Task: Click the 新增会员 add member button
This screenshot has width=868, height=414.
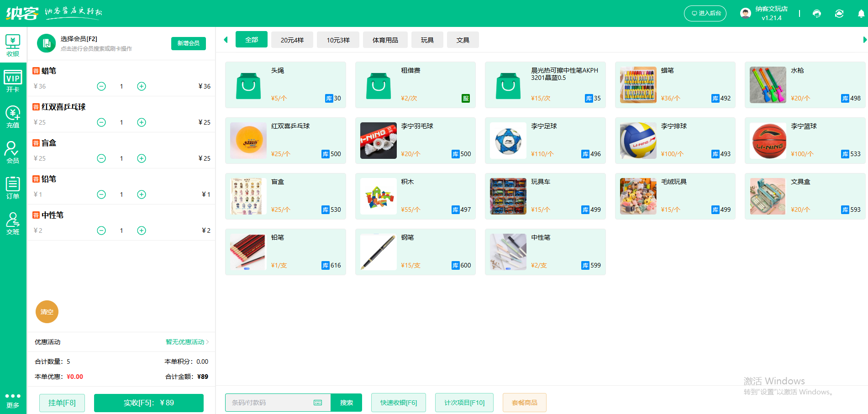Action: pyautogui.click(x=188, y=43)
